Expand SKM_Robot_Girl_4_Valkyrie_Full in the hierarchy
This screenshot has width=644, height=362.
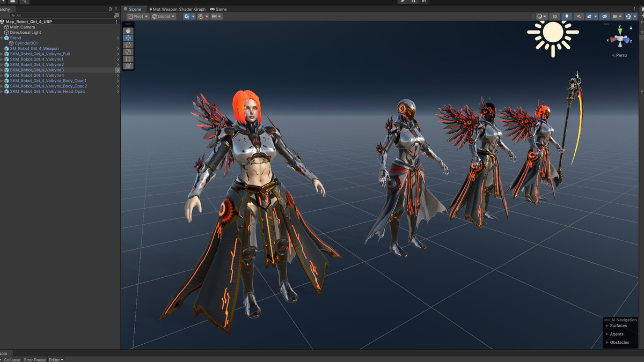[2, 54]
